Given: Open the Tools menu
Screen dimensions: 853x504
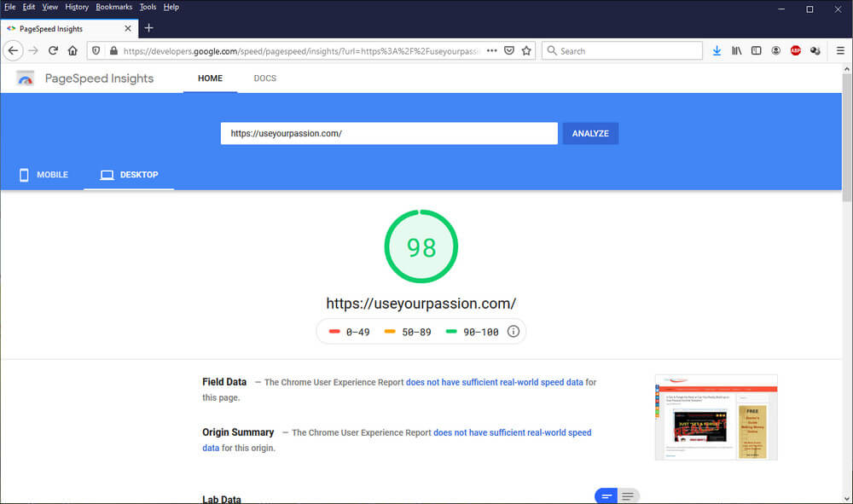Looking at the screenshot, I should click(x=148, y=7).
